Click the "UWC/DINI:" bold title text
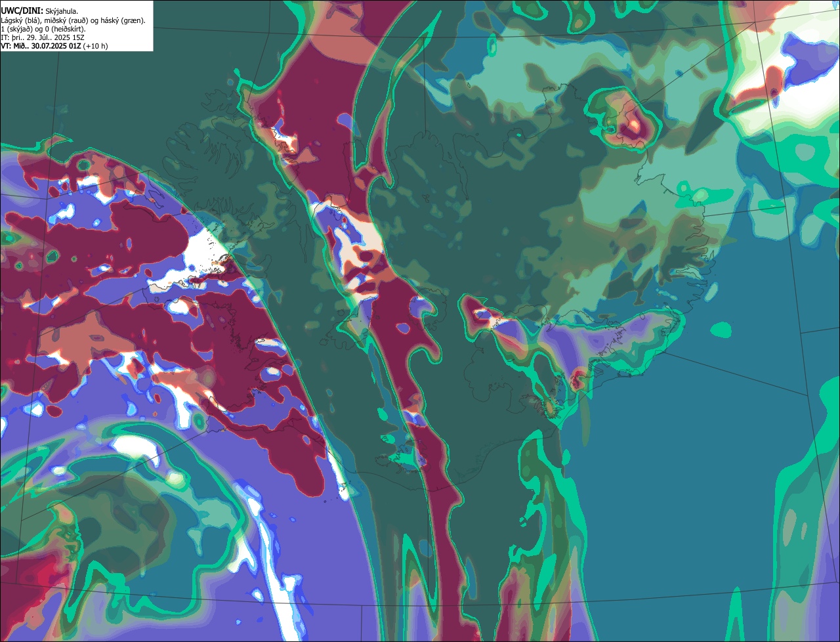This screenshot has width=840, height=642. pos(22,11)
